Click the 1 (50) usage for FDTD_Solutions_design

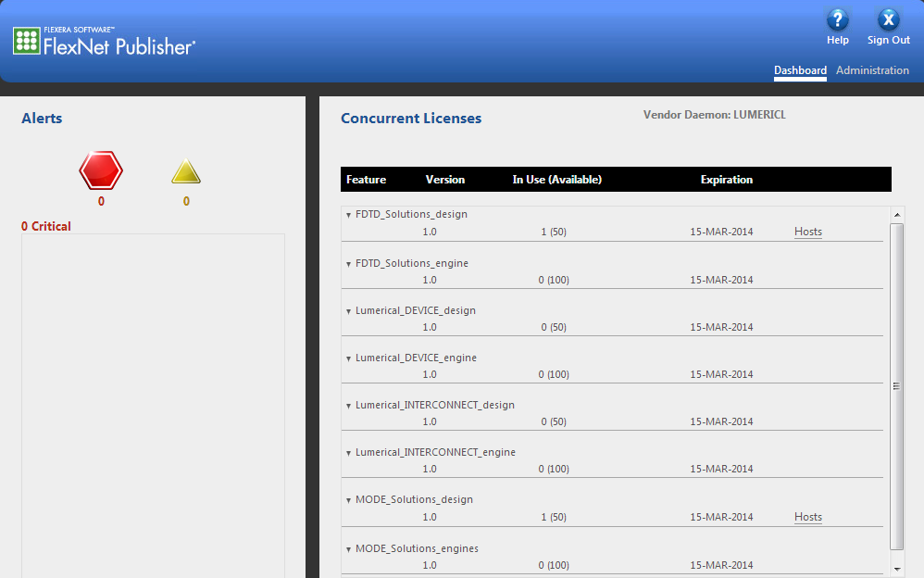click(x=554, y=232)
